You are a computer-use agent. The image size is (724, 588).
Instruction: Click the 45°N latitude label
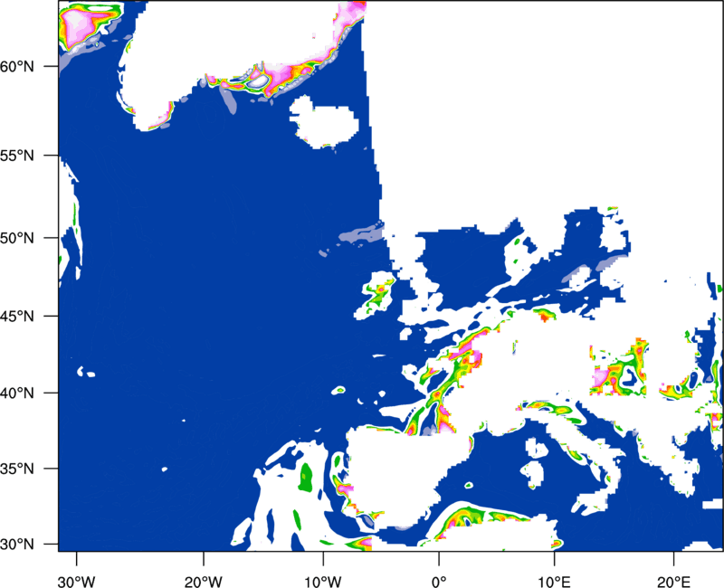17,316
